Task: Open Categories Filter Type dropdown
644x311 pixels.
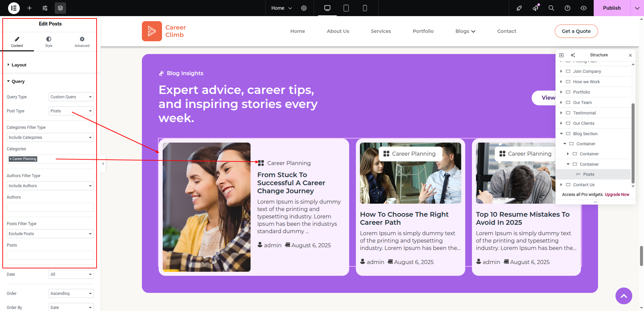Action: point(50,138)
